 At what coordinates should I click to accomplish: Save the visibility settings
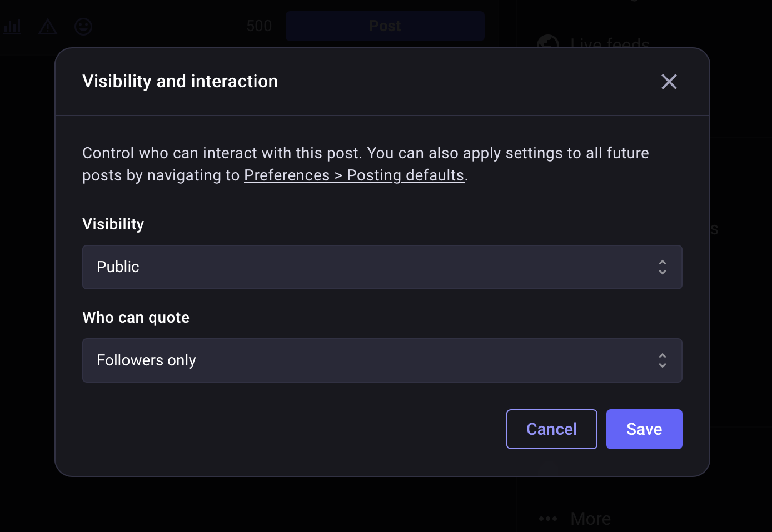click(x=644, y=429)
